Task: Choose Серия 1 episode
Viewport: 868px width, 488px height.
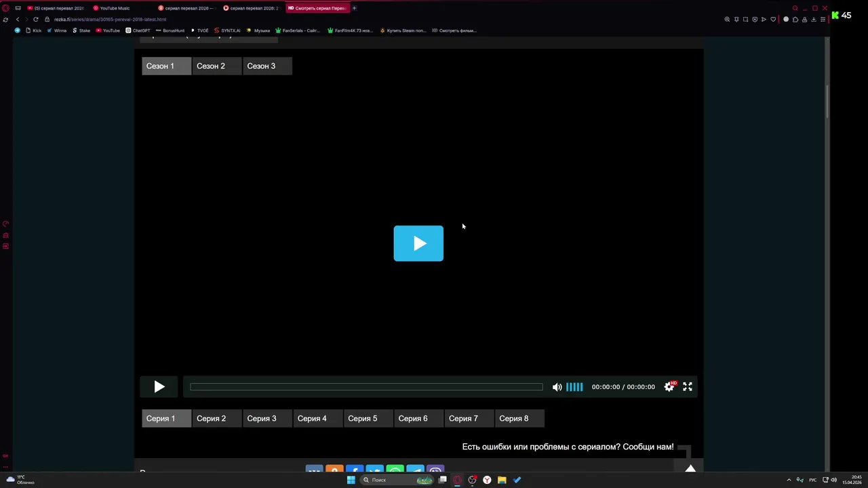Action: (x=167, y=418)
